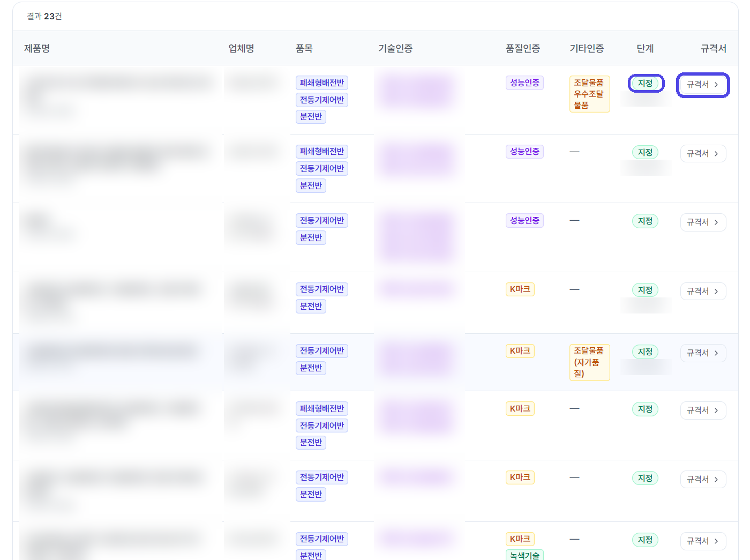
Task: Click the 지정 badge in the third row
Action: pos(645,221)
